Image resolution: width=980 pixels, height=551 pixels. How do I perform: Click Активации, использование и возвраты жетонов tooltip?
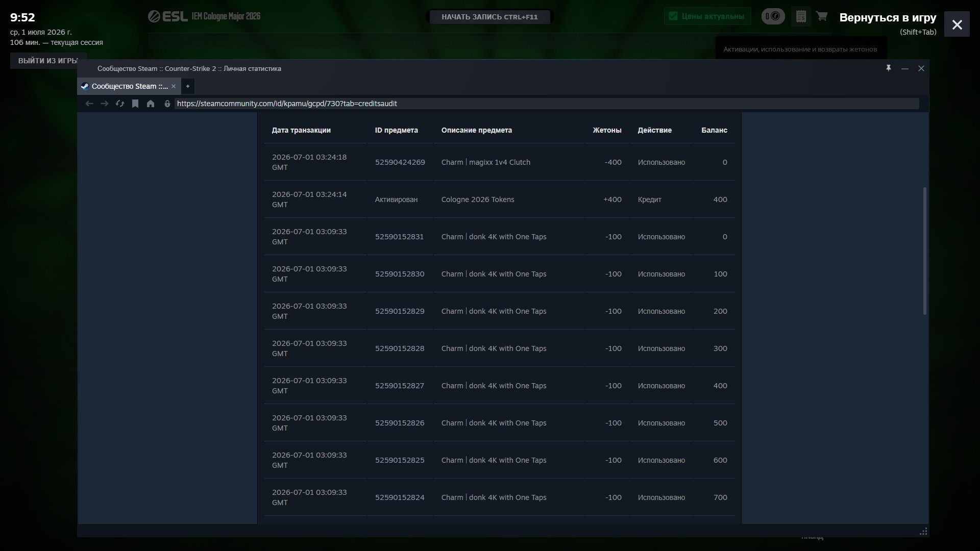(x=800, y=49)
